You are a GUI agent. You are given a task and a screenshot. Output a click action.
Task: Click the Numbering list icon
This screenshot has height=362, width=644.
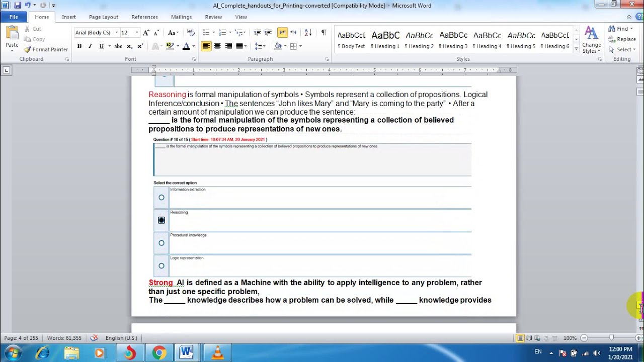pos(222,32)
